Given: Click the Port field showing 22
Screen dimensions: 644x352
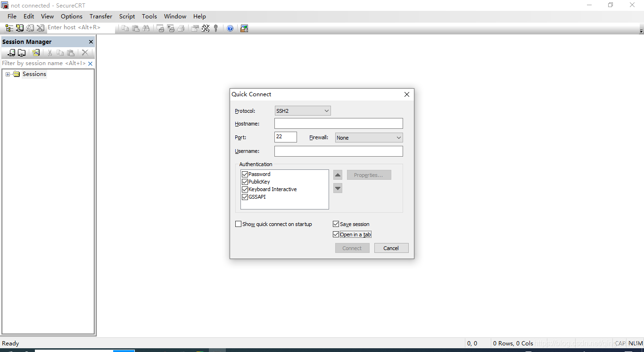Looking at the screenshot, I should 286,137.
